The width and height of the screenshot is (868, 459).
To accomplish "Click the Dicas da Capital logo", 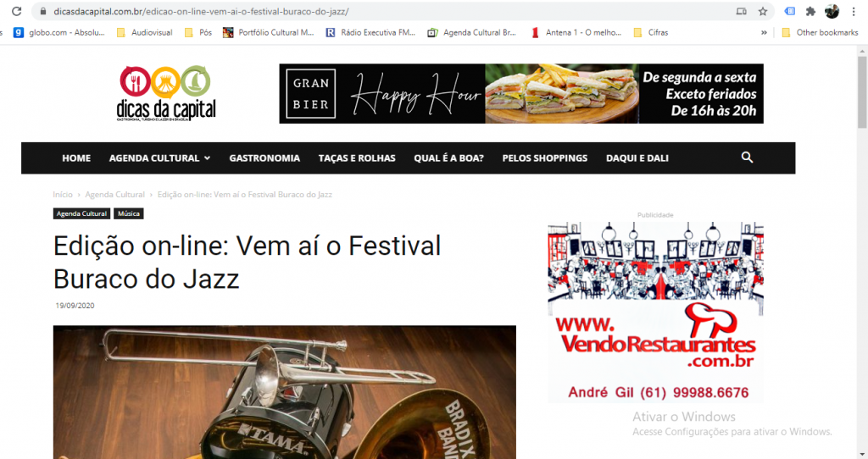I will (166, 93).
